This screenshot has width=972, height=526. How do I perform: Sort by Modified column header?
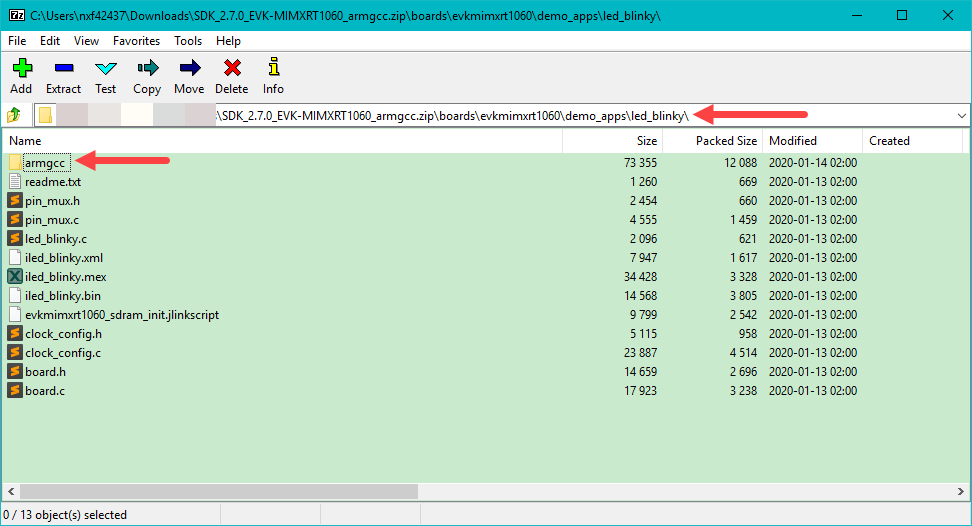pos(812,141)
